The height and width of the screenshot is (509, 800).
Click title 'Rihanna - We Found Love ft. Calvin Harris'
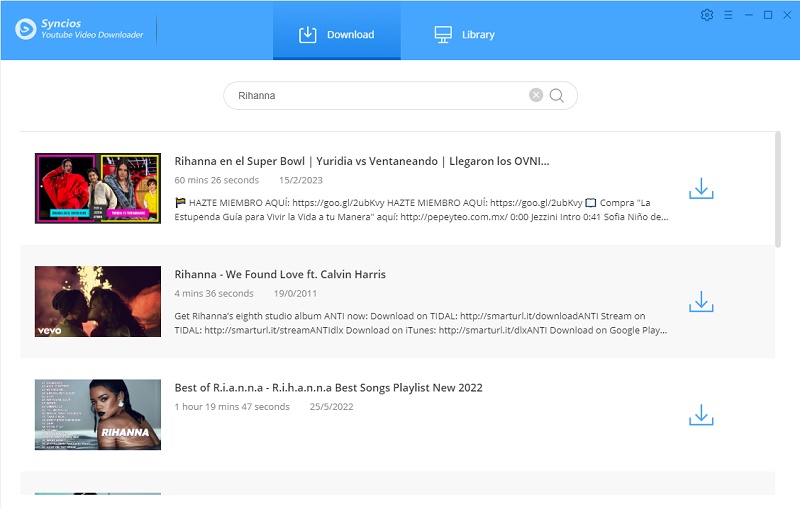280,274
